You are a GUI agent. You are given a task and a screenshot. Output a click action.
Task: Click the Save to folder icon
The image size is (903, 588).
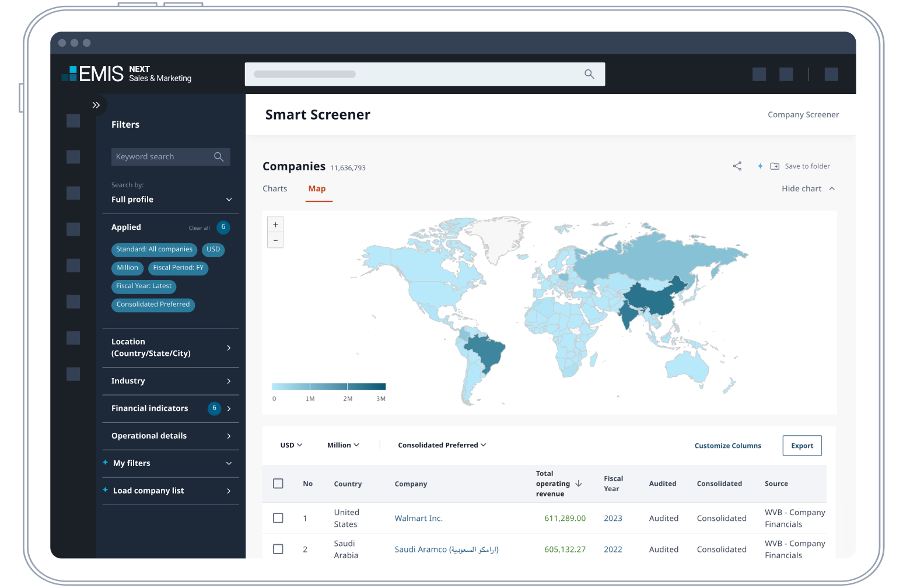pyautogui.click(x=775, y=166)
